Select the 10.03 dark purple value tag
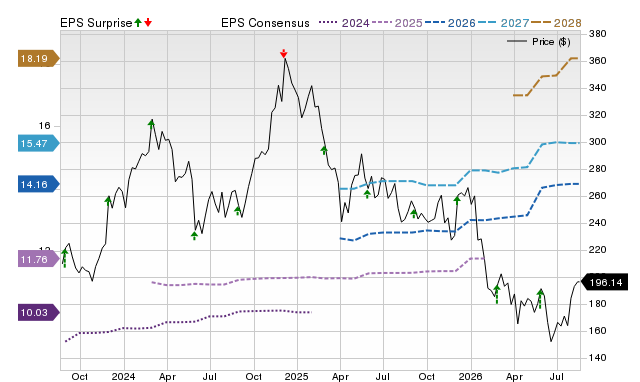Image resolution: width=640 pixels, height=382 pixels. point(38,313)
